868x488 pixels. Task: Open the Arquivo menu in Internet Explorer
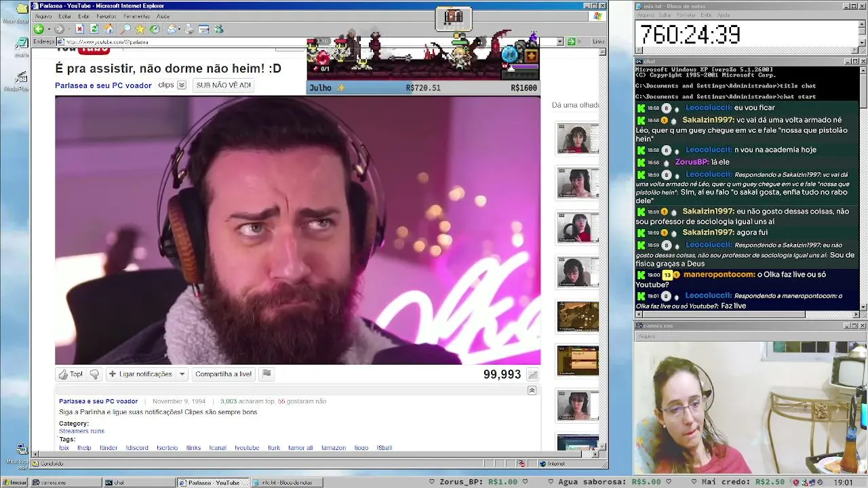coord(43,16)
